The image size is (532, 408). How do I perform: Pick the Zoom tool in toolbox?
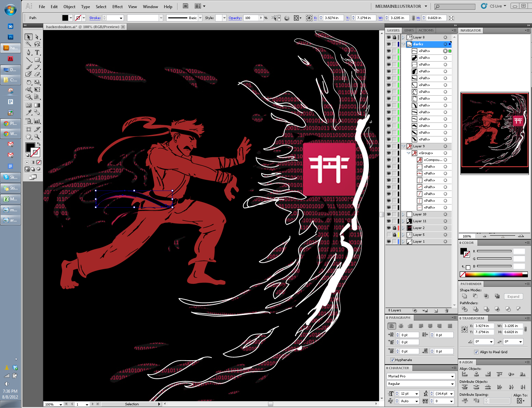[37, 136]
